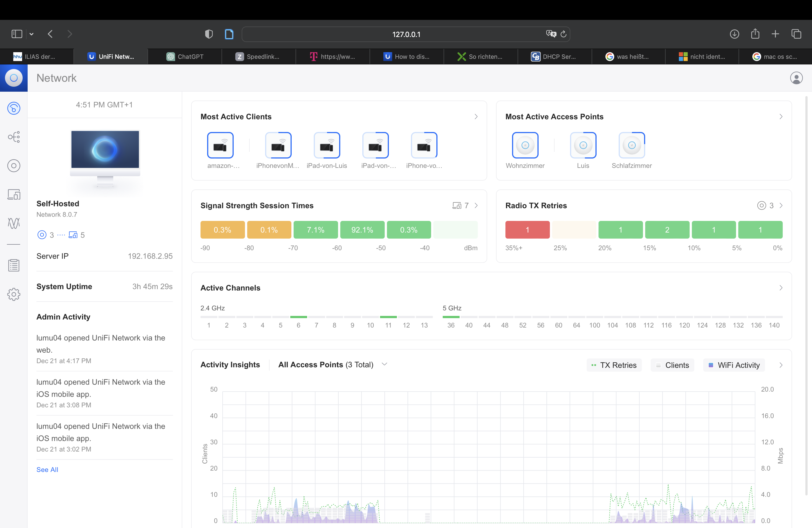The height and width of the screenshot is (528, 812).
Task: Select the Wohnzimmer access point
Action: (x=525, y=146)
